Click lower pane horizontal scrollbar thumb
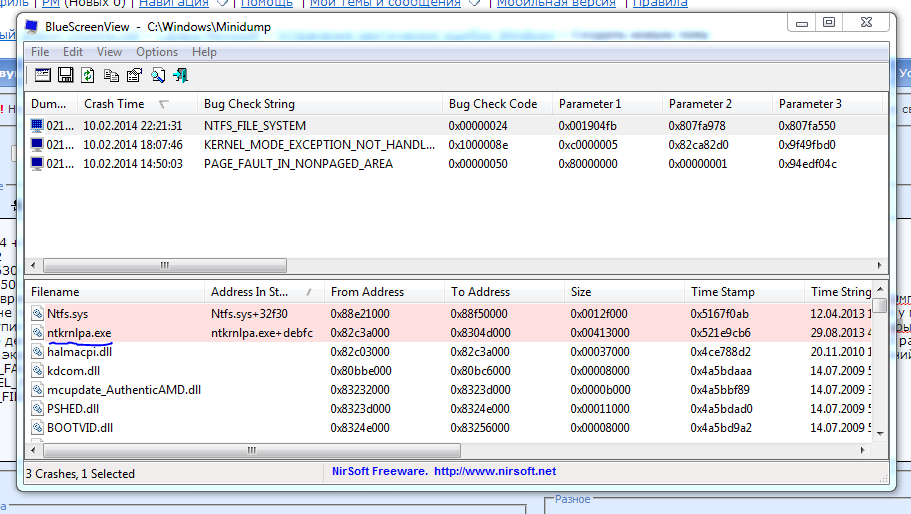Image resolution: width=911 pixels, height=514 pixels. 252,450
